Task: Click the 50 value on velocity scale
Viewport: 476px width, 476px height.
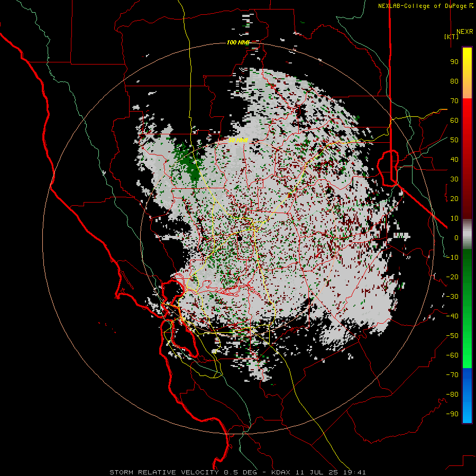Action: 454,140
